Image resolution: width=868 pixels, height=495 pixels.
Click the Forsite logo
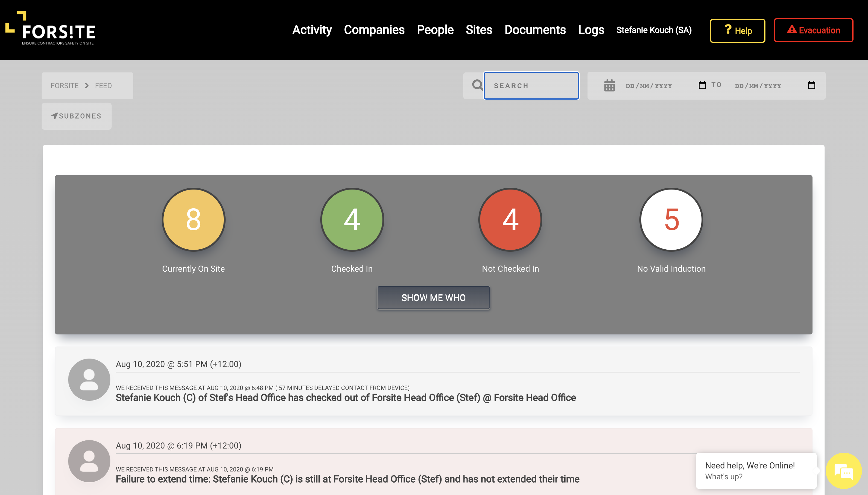[x=50, y=29]
